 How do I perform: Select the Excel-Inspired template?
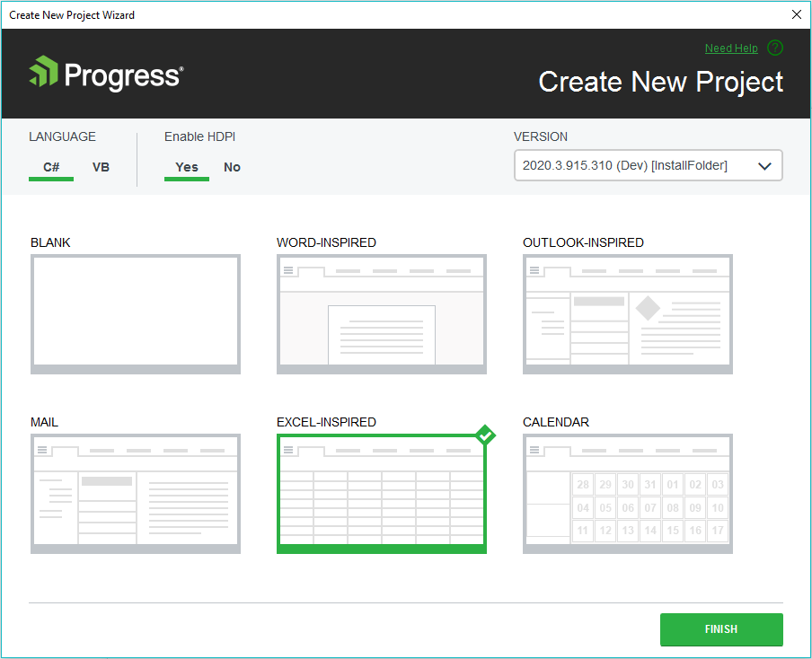[381, 493]
